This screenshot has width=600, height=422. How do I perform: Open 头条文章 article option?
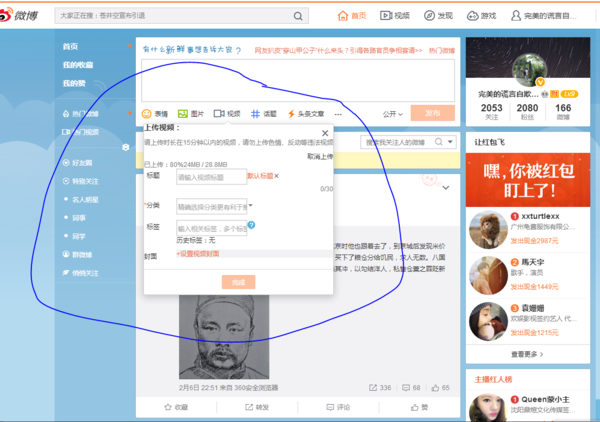(306, 114)
